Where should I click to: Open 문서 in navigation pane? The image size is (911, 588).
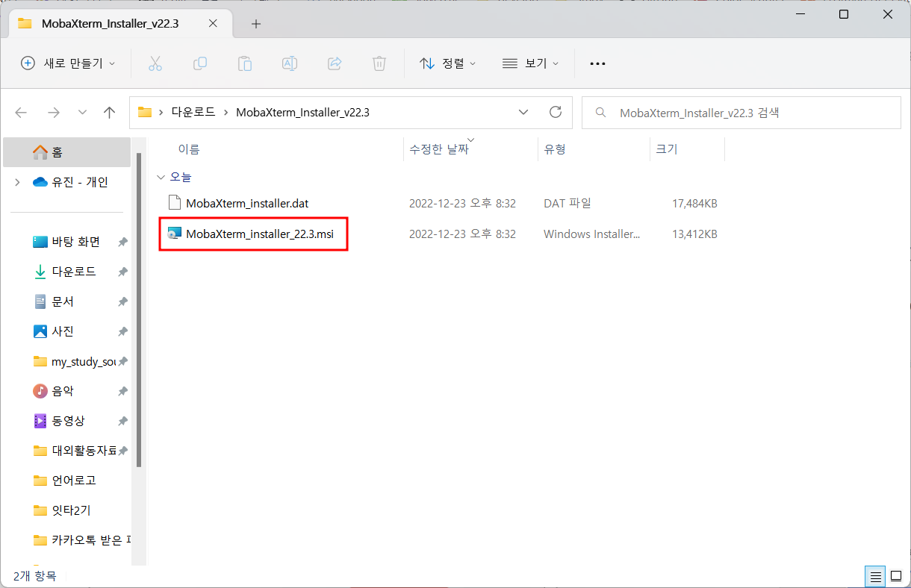coord(63,301)
